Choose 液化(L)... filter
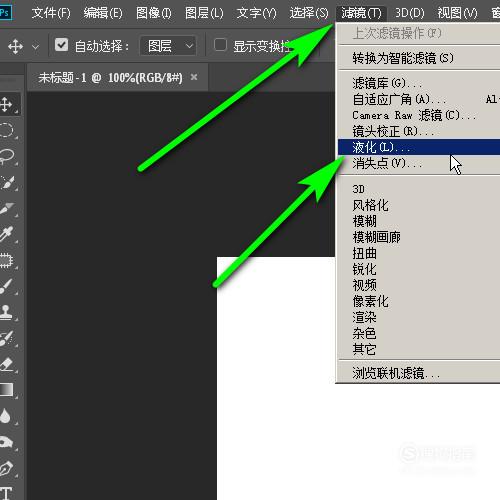This screenshot has width=500, height=500. click(x=418, y=147)
